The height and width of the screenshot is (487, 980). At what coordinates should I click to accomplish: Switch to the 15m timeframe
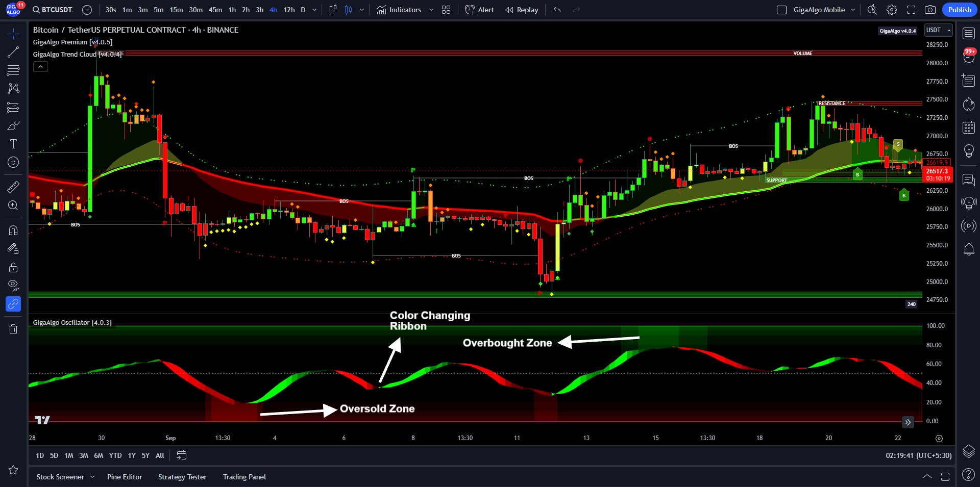point(177,10)
